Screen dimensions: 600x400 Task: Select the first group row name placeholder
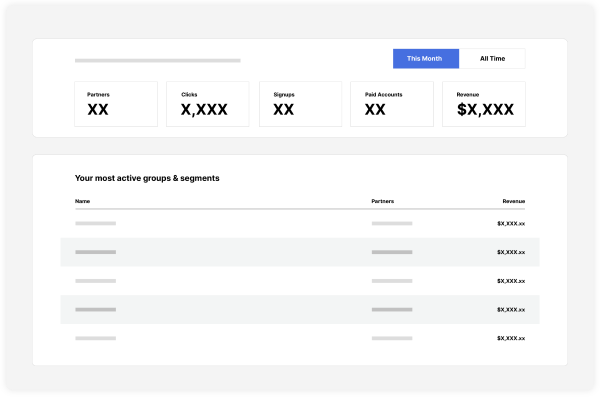95,223
